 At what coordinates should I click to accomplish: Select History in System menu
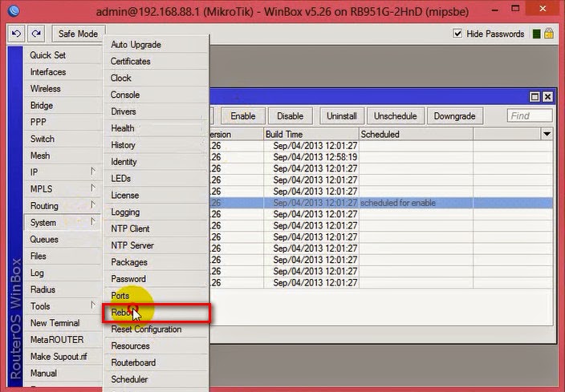click(x=156, y=145)
